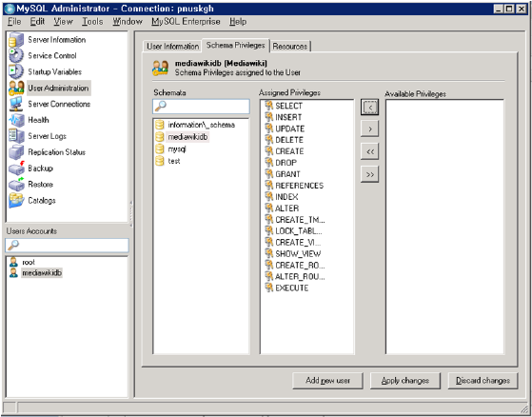The height and width of the screenshot is (417, 532).
Task: Open the View menu
Action: [x=63, y=21]
